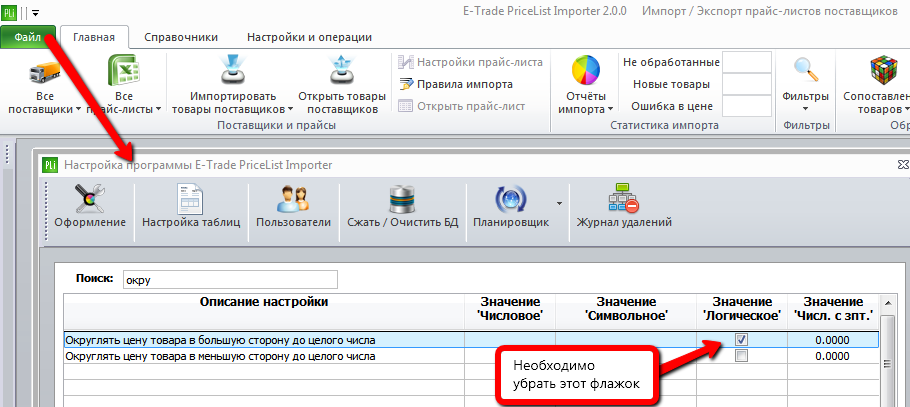Screen dimensions: 910x407
Task: Expand the Фильтры dropdown arrow
Action: [806, 109]
